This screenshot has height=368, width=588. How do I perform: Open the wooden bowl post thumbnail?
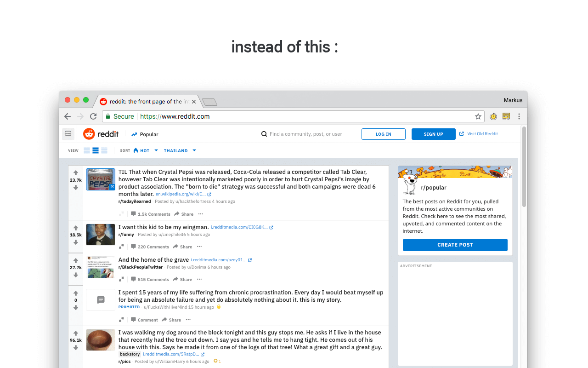[x=101, y=340]
